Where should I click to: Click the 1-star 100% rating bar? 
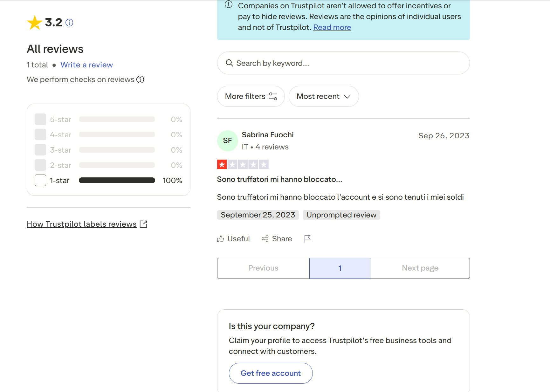117,180
